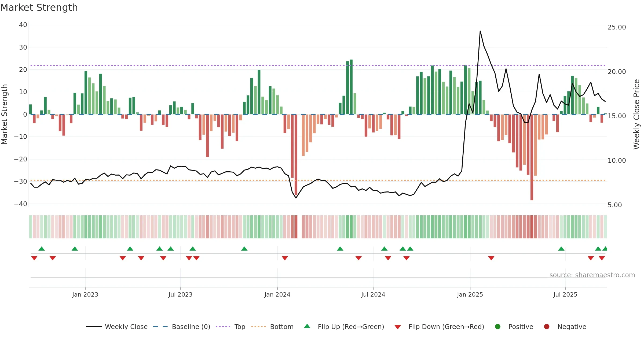The height and width of the screenshot is (362, 644).
Task: Select the Jan 2024 x-axis label
Action: pos(277,294)
